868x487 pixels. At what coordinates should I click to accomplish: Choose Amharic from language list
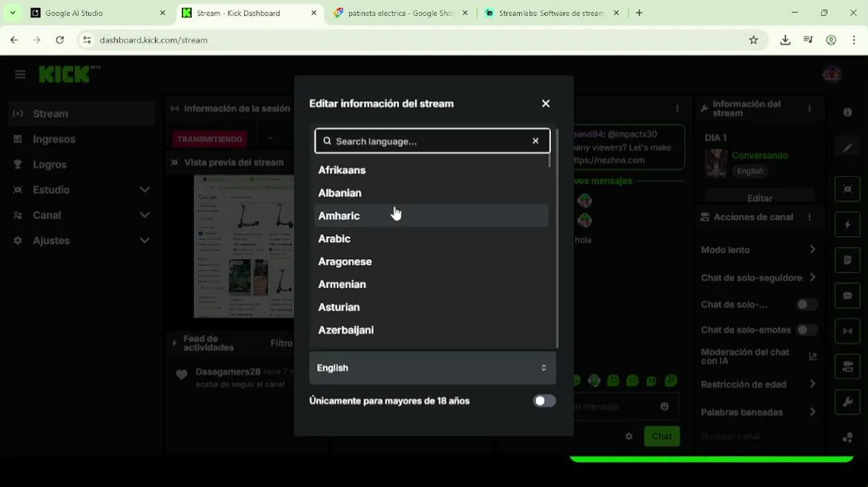(431, 216)
